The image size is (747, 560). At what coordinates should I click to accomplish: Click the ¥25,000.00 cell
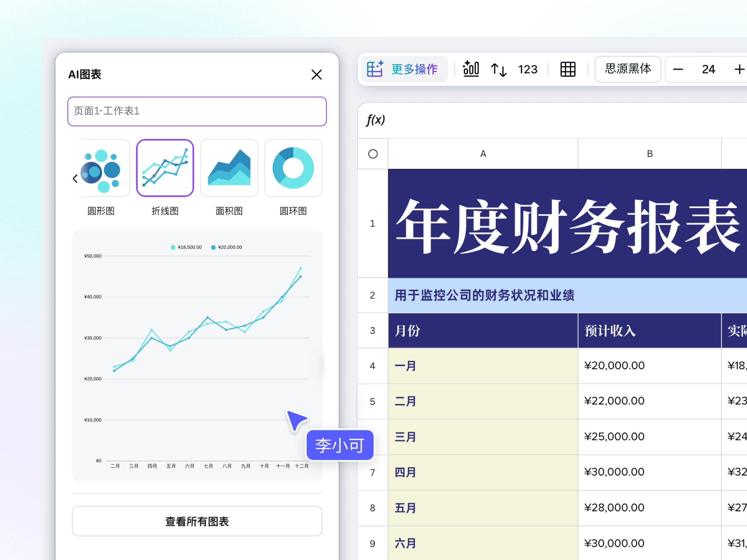(650, 437)
